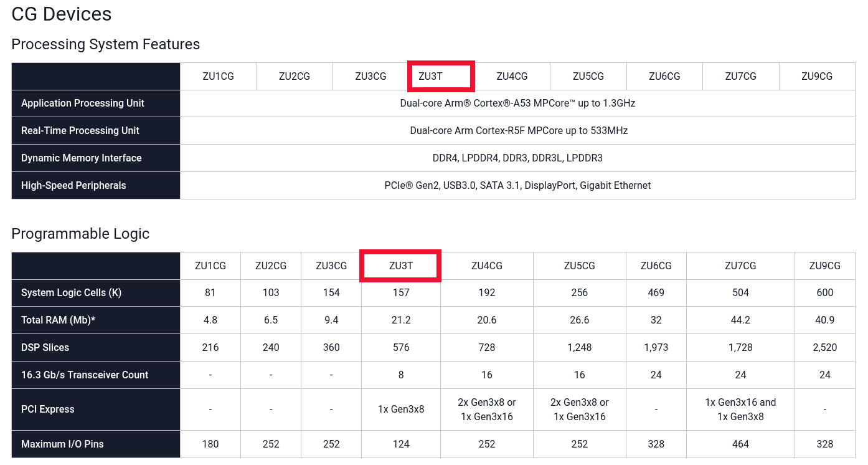Select ZU7CG header in Programmable Logic table

pos(740,266)
